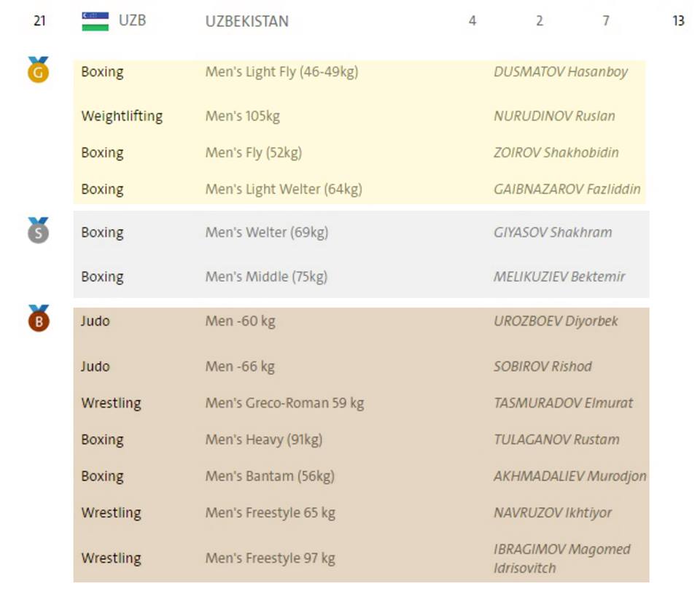The height and width of the screenshot is (605, 700).
Task: Click athlete DUSMATOV Hasanboy
Action: coord(560,72)
